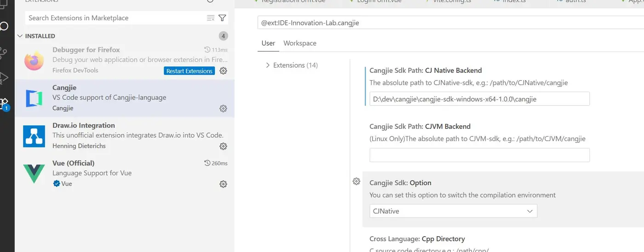Click the gear beside Cangjie Sdk: Option
Viewport: 644px width, 252px height.
tap(356, 182)
